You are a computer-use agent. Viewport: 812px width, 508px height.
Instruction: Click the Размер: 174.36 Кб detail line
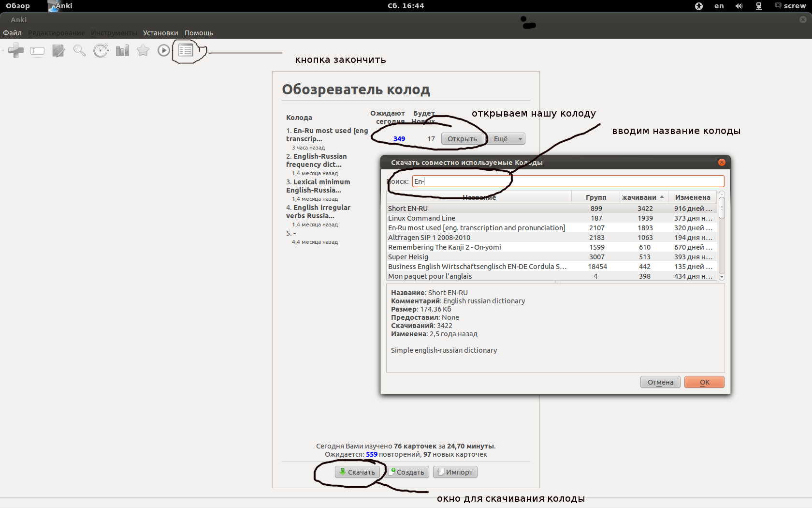[421, 309]
